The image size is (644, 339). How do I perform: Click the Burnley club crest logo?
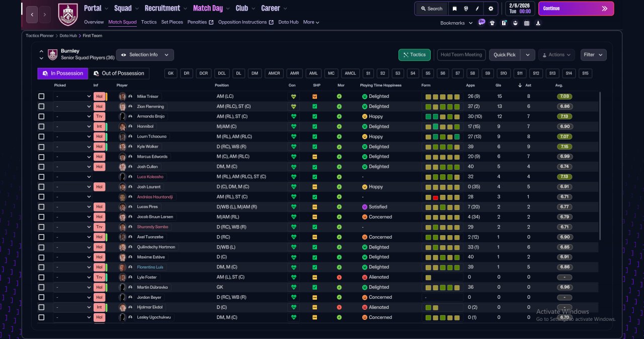tap(68, 15)
